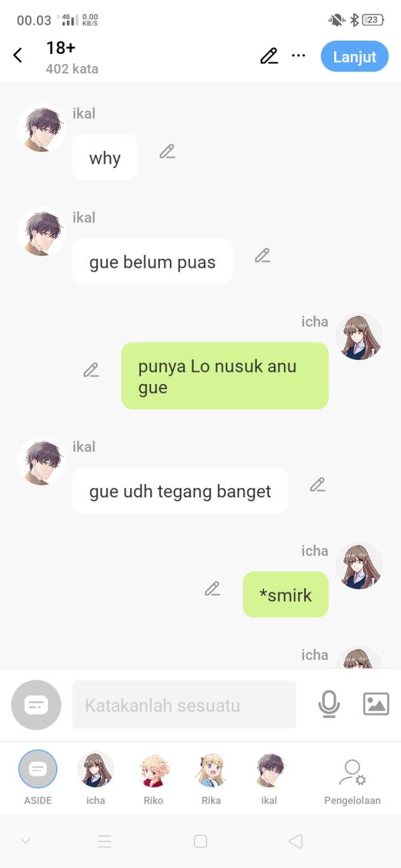The height and width of the screenshot is (868, 401).
Task: Tap the Android home navigation button
Action: click(x=200, y=841)
